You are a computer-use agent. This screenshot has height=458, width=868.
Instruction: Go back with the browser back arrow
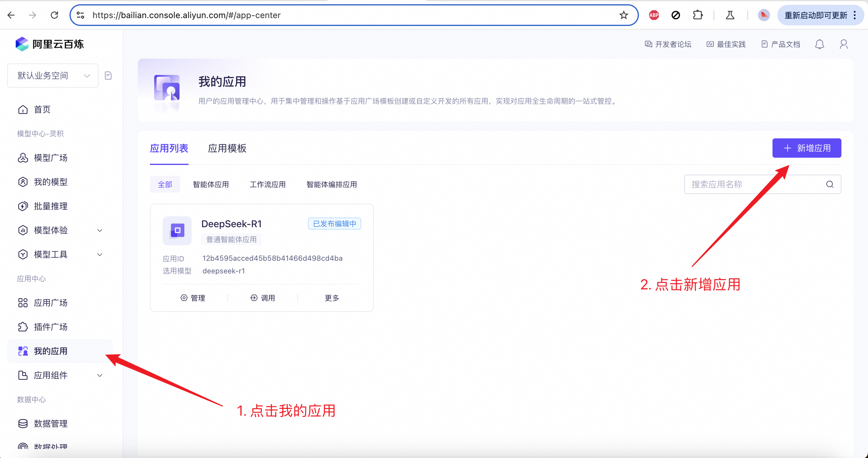coord(11,15)
